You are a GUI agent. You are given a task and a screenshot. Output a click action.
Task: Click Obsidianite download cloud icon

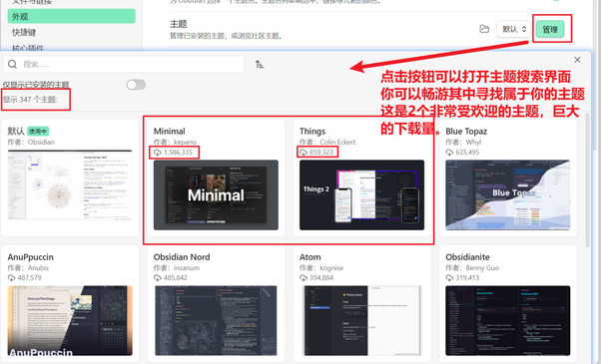(449, 278)
